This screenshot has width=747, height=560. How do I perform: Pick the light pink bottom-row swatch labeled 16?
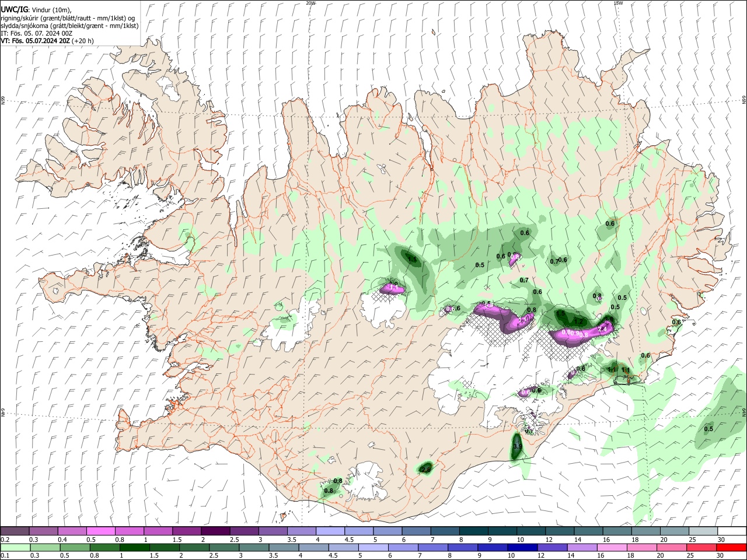pyautogui.click(x=611, y=547)
